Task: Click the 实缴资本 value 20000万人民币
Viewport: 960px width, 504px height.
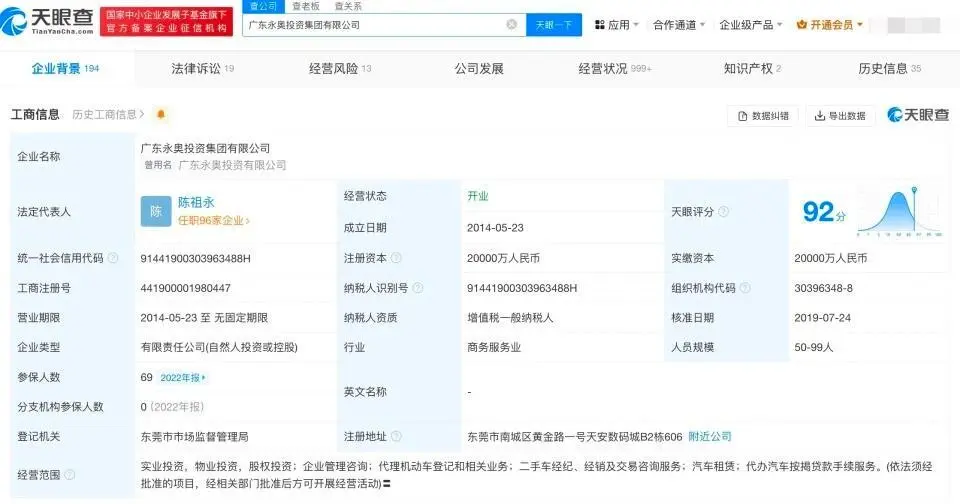Action: coord(831,258)
